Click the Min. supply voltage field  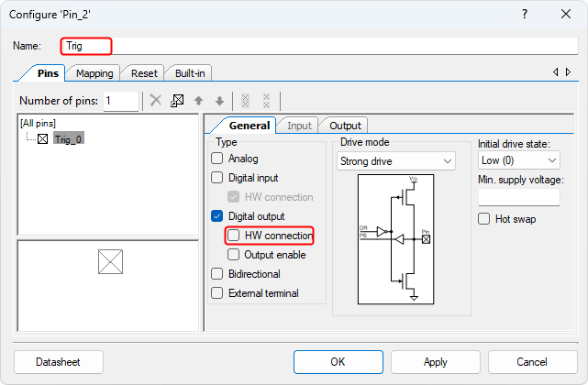pyautogui.click(x=518, y=197)
